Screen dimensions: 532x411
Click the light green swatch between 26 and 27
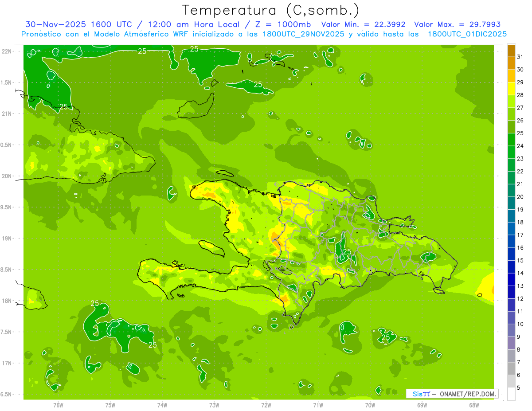(x=511, y=114)
